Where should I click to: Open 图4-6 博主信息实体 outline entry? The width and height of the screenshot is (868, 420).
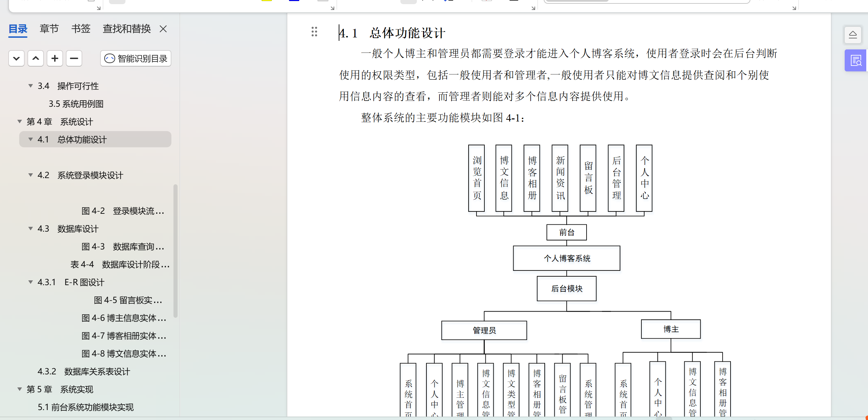124,318
